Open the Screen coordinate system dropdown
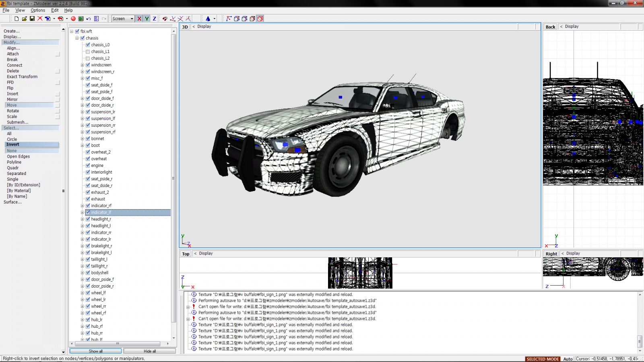The height and width of the screenshot is (362, 644). click(123, 19)
